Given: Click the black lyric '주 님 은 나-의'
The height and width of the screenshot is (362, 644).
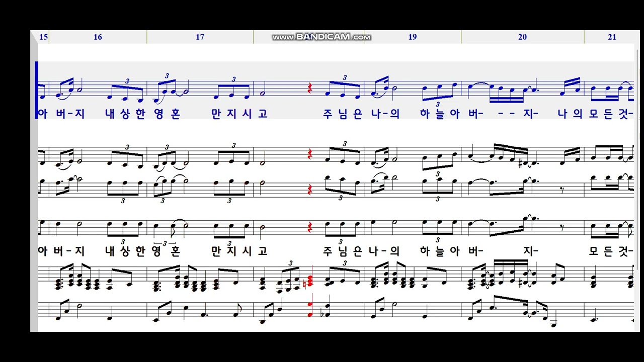Looking at the screenshot, I should (362, 251).
